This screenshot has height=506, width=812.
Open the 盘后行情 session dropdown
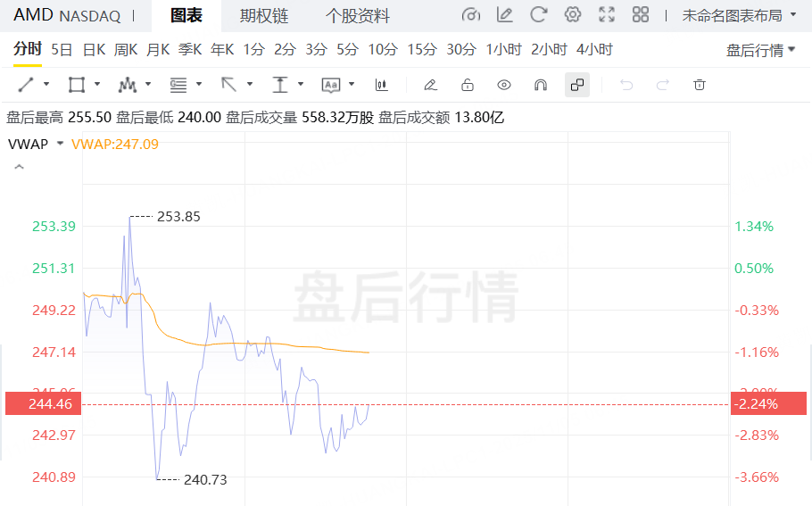760,50
